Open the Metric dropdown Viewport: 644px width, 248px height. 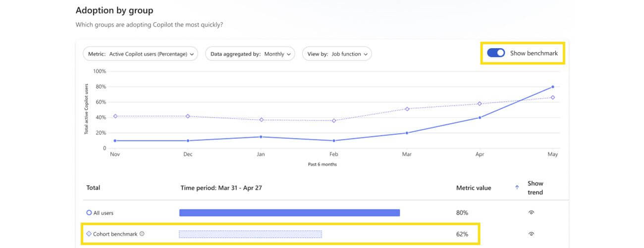coord(141,54)
